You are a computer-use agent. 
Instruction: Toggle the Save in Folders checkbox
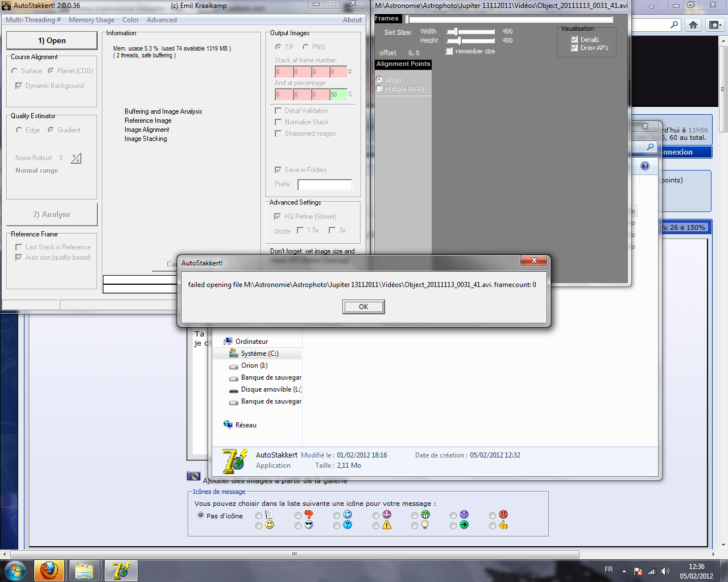coord(278,170)
